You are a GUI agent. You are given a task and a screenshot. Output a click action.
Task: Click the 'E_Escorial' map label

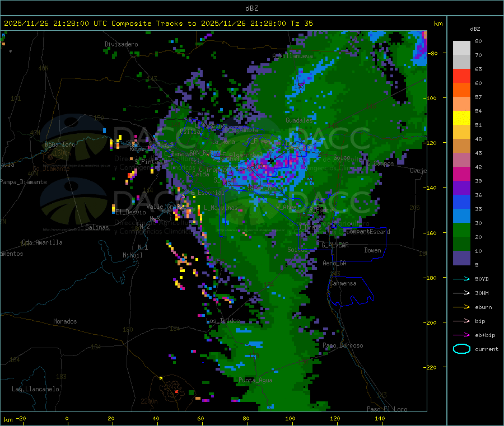[x=207, y=193]
